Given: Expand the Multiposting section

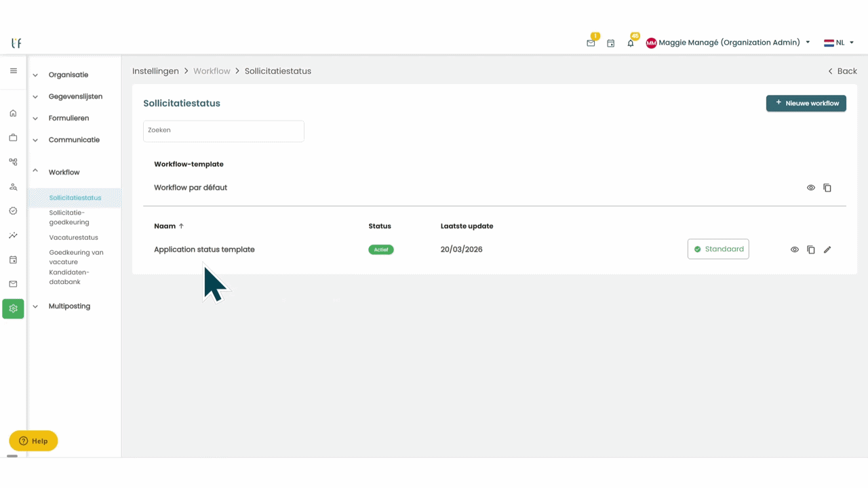Looking at the screenshot, I should coord(69,306).
